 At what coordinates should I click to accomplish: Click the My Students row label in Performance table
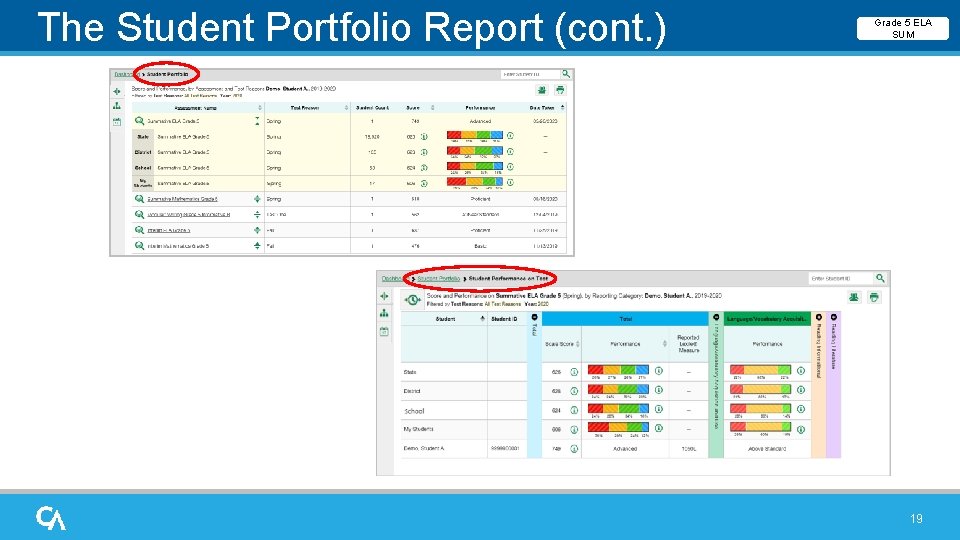pyautogui.click(x=418, y=429)
